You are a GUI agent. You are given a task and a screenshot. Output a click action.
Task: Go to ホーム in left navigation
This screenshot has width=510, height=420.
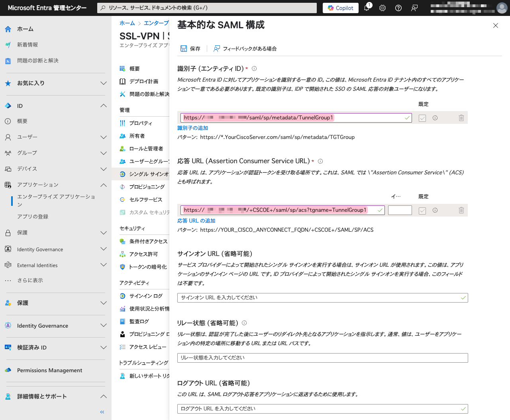coord(25,29)
